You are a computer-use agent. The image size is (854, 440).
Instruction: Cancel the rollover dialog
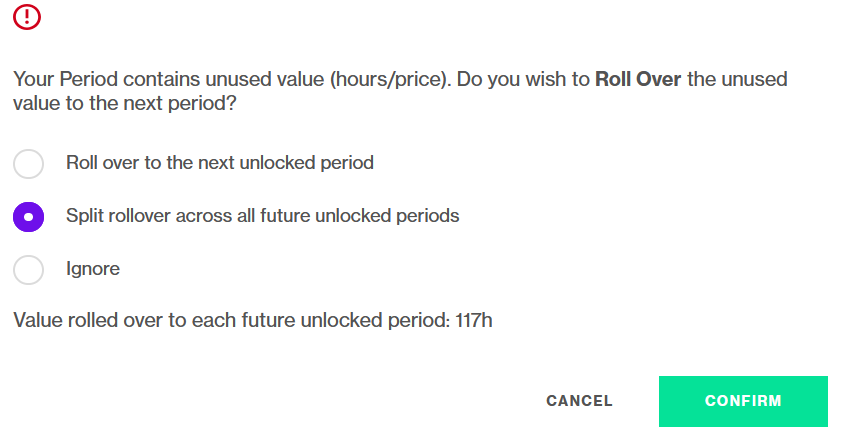point(580,401)
